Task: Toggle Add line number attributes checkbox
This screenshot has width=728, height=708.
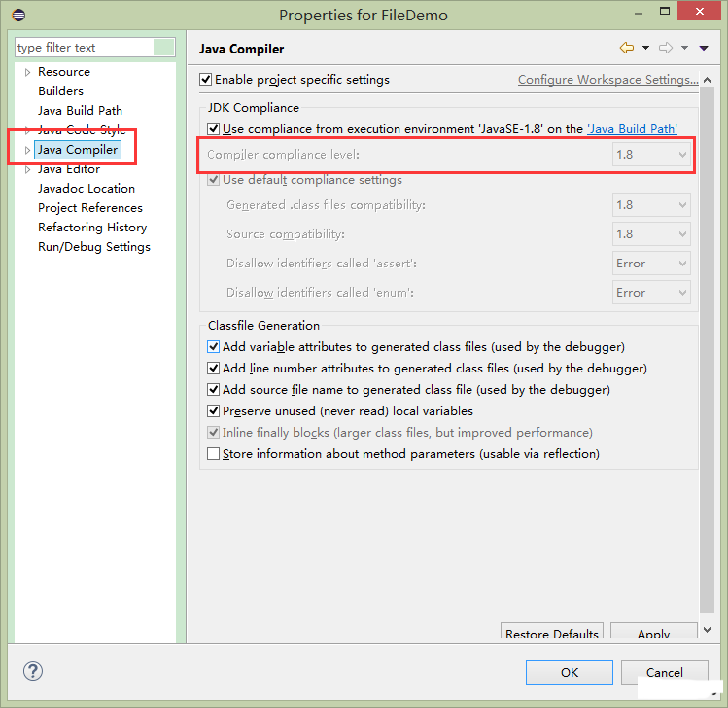Action: point(213,369)
